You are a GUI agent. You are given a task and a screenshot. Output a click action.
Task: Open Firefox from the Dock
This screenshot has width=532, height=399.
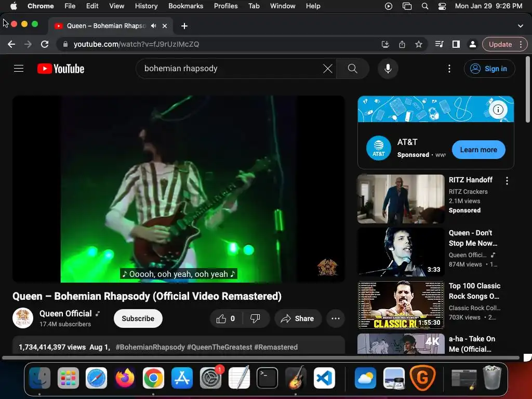point(125,378)
